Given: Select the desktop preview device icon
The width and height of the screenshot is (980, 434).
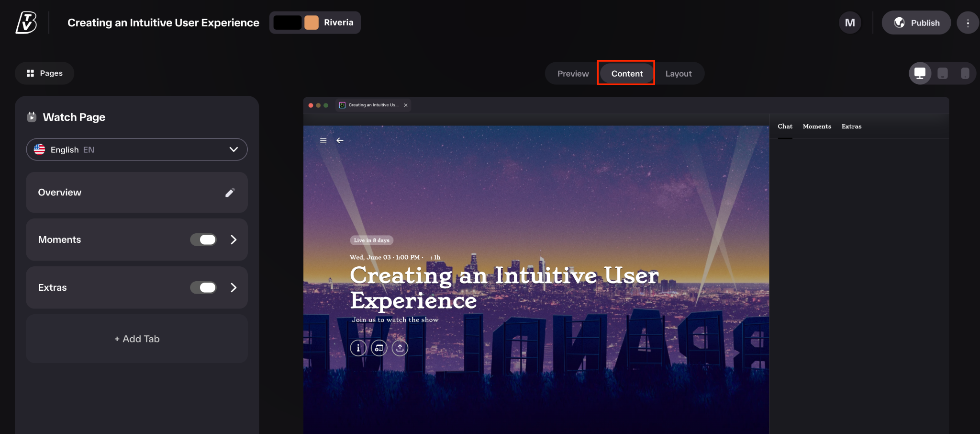Looking at the screenshot, I should (x=920, y=73).
